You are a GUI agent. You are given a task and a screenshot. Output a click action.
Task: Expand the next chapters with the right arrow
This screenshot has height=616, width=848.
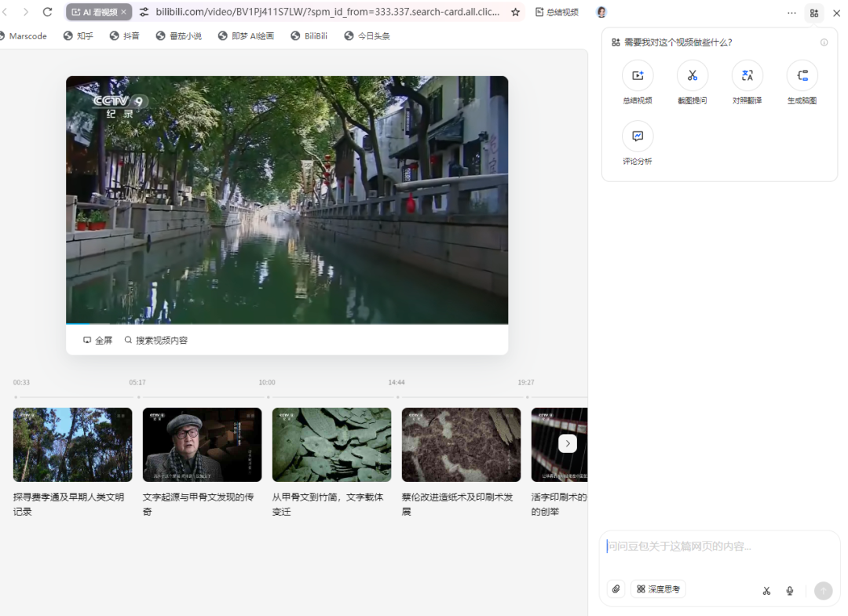click(568, 443)
